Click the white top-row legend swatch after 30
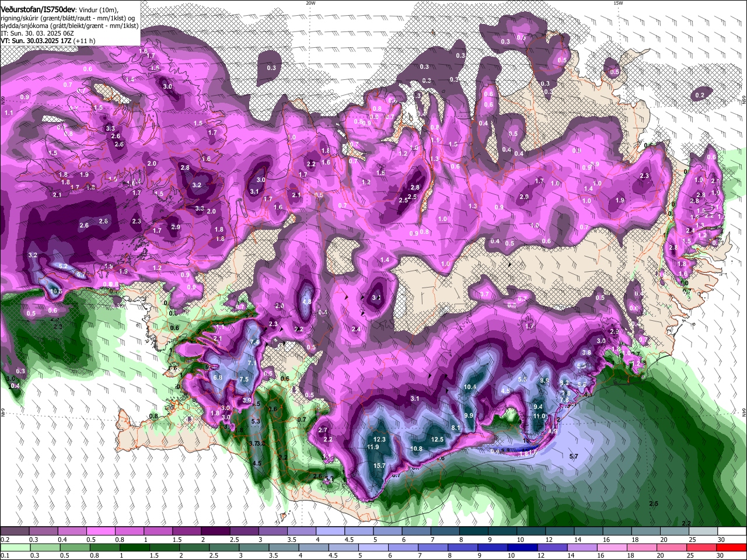 pos(731,531)
